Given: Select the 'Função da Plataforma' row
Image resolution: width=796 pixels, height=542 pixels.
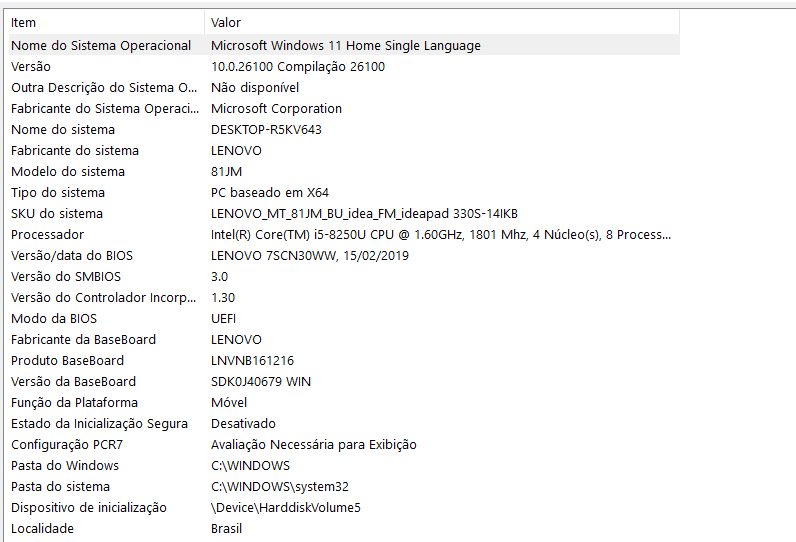Looking at the screenshot, I should tap(344, 402).
